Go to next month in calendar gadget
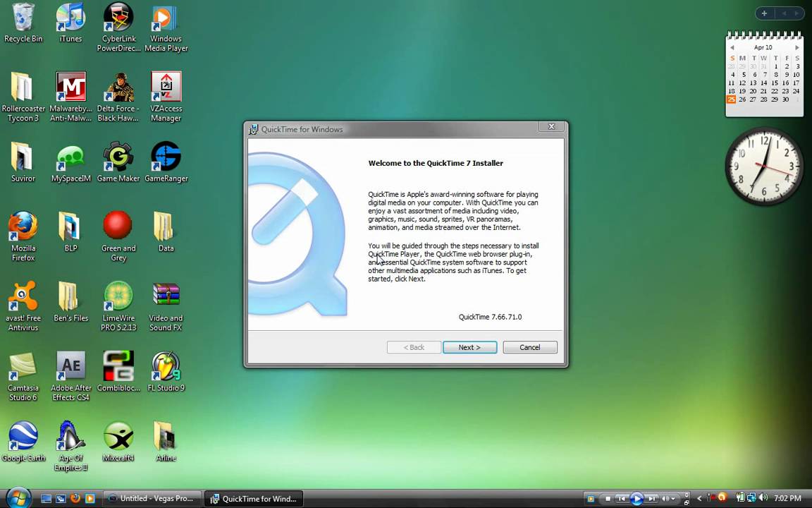812x508 pixels. point(797,47)
